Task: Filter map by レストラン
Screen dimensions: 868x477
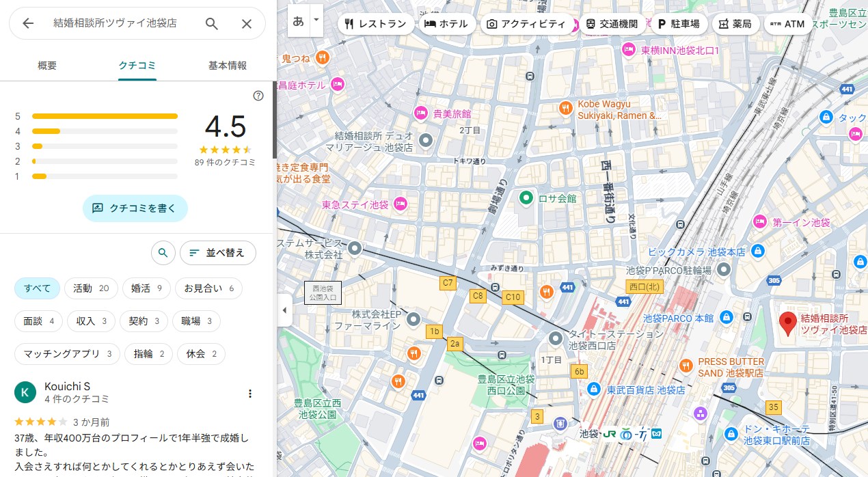Action: [375, 24]
